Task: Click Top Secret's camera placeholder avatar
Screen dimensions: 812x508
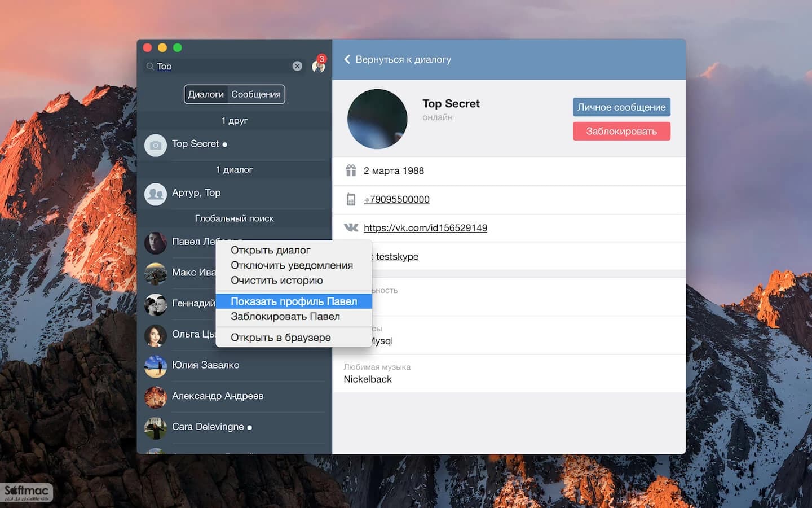Action: pyautogui.click(x=156, y=145)
